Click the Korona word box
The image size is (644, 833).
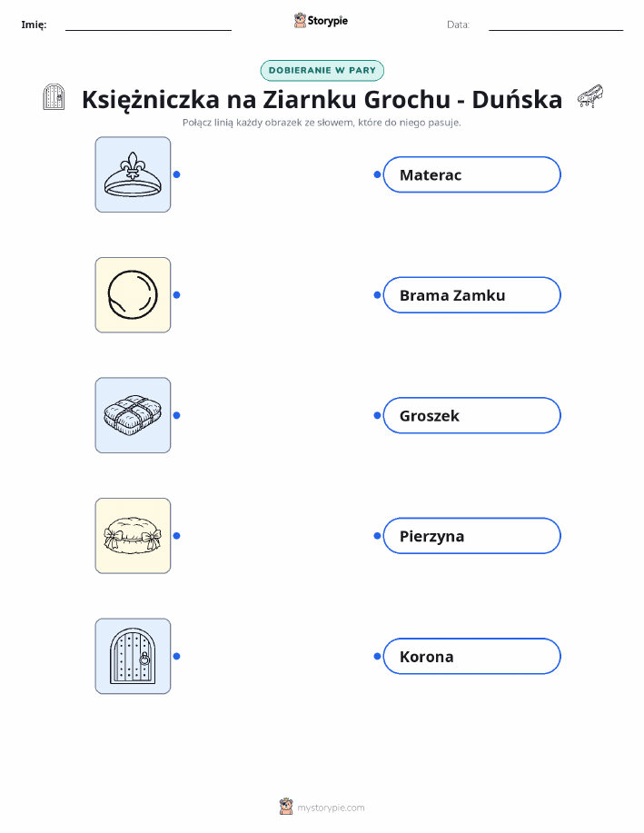click(471, 657)
